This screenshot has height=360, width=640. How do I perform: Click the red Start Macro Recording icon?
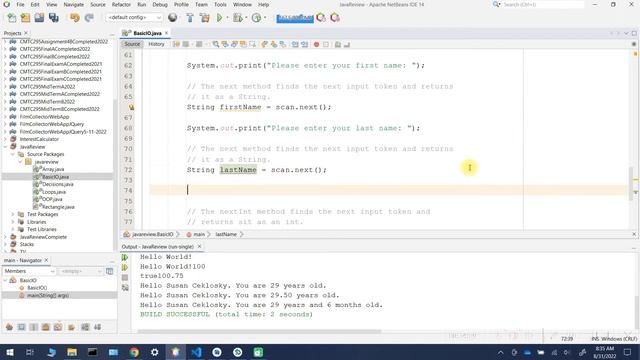pyautogui.click(x=316, y=44)
